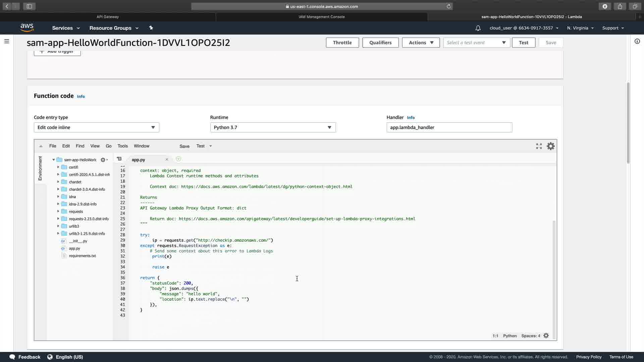Viewport: 644px width, 362px height.
Task: Open the Runtime Python 3.7 dropdown
Action: tap(273, 127)
